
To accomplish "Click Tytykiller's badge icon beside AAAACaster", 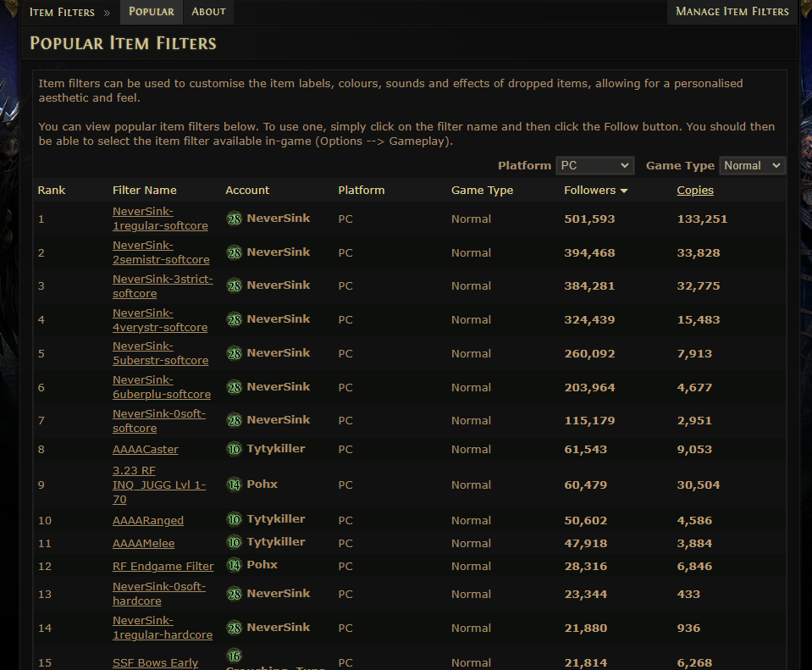I will pyautogui.click(x=235, y=449).
